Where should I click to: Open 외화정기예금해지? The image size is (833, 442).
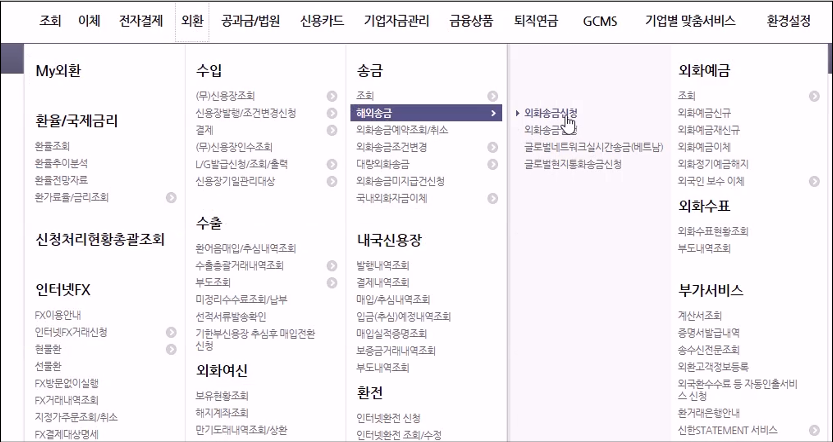pyautogui.click(x=713, y=164)
